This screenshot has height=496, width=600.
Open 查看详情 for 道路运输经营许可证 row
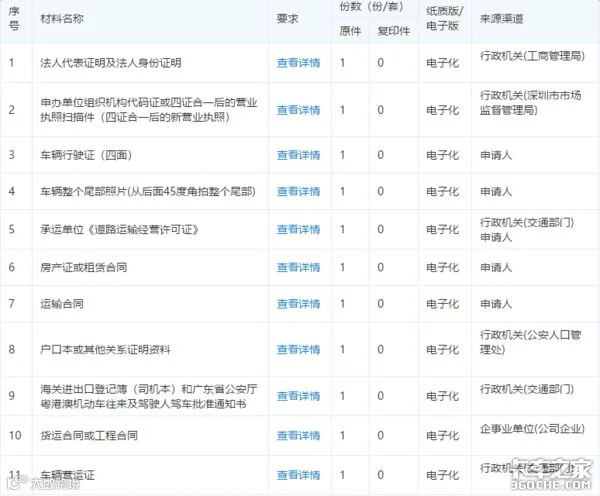click(x=298, y=229)
